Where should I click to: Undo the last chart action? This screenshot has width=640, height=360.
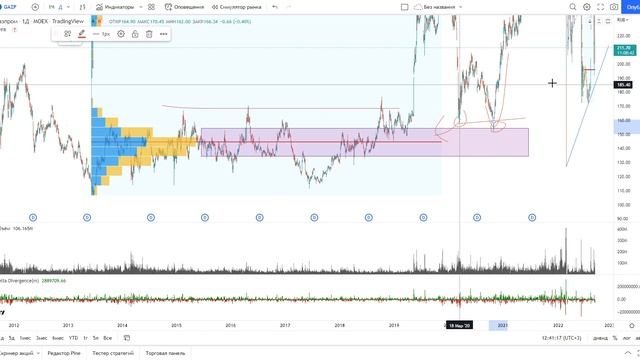275,7
